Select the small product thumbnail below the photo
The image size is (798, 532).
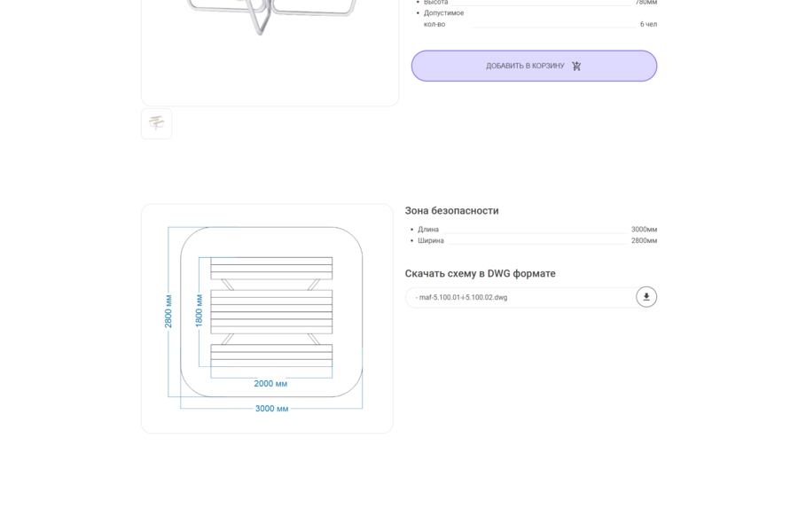(x=156, y=123)
